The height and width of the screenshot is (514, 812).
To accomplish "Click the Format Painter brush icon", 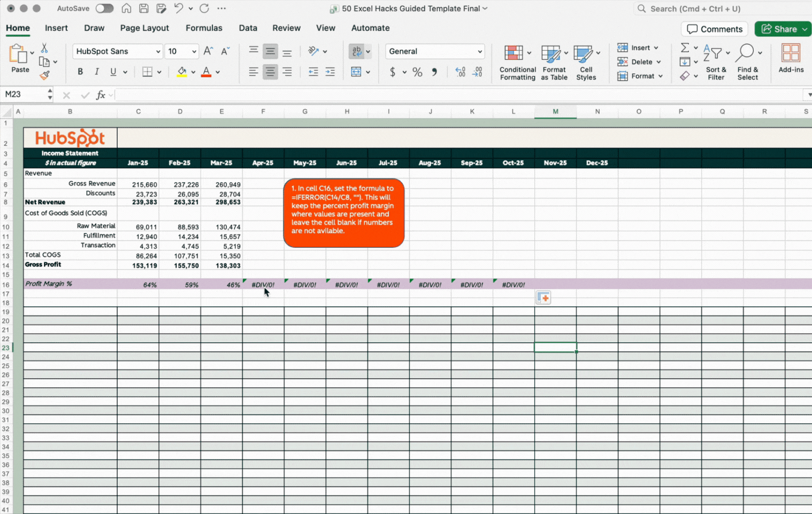I will (x=44, y=76).
